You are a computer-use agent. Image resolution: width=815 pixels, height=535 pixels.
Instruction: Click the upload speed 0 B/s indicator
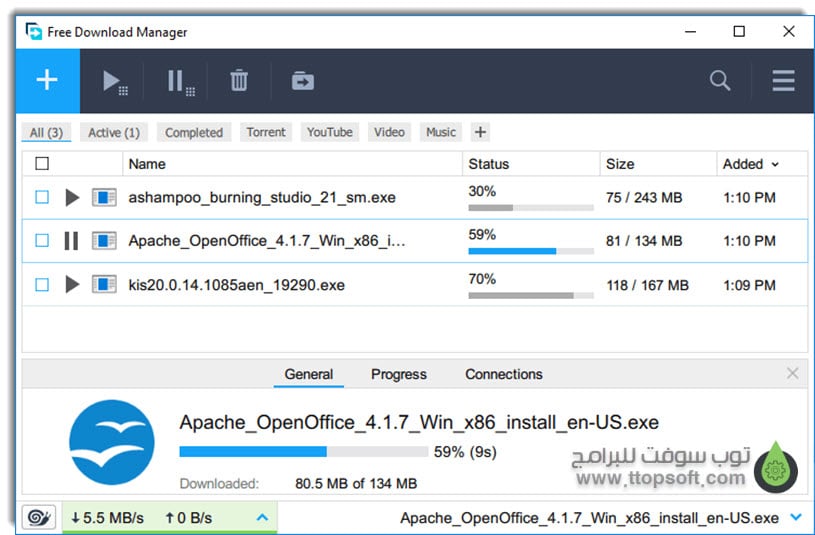[x=189, y=518]
